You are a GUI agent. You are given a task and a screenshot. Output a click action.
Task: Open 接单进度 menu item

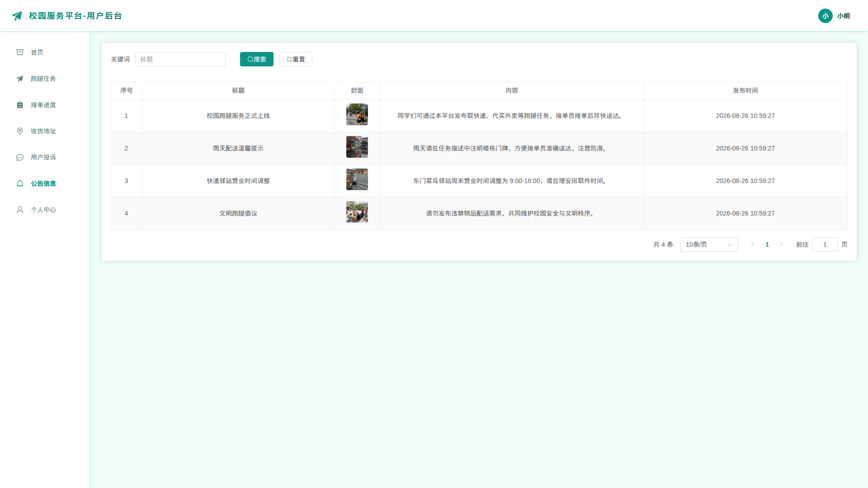(45, 105)
